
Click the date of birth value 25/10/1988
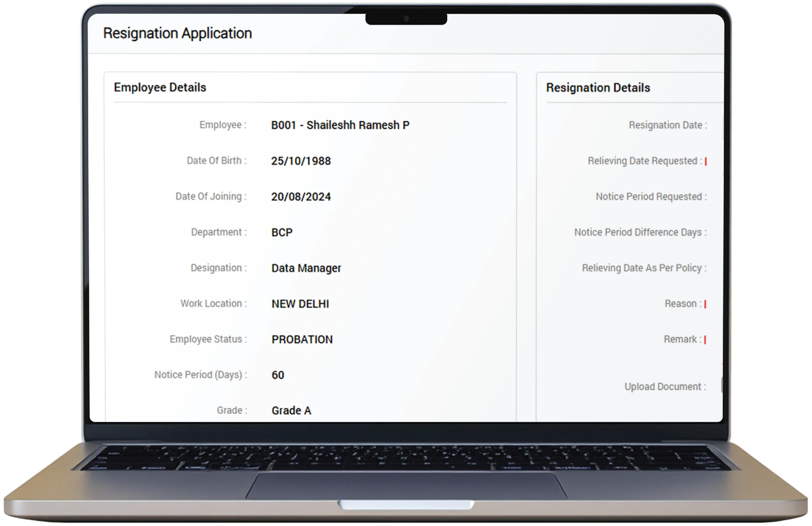click(x=301, y=161)
